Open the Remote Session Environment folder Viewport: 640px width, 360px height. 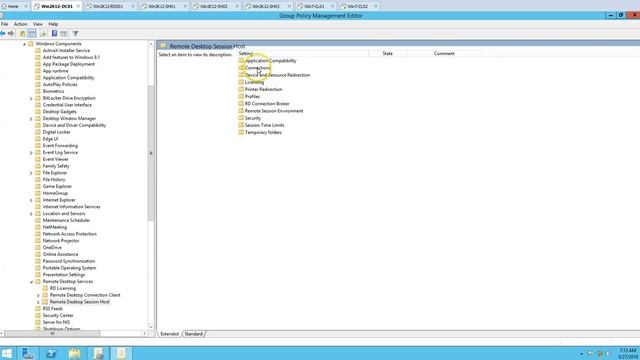coord(274,111)
